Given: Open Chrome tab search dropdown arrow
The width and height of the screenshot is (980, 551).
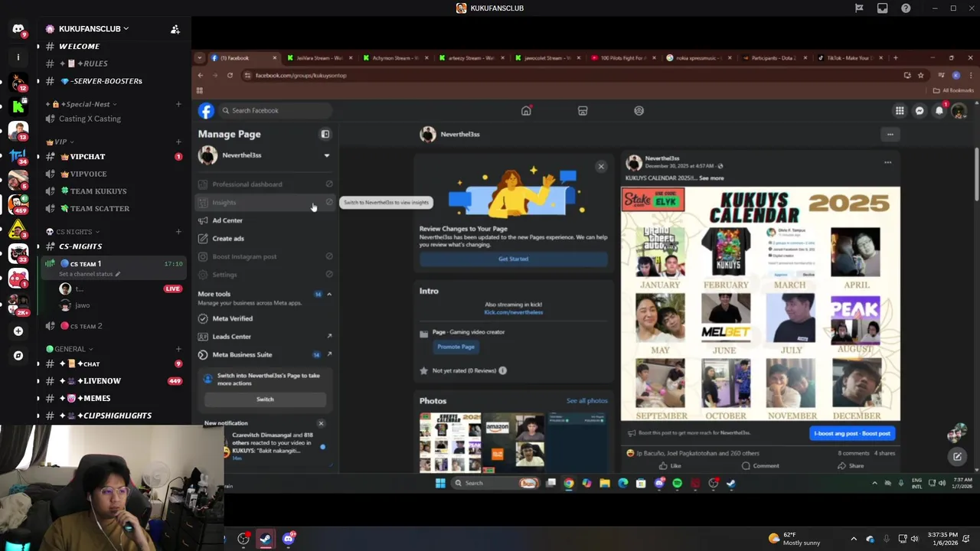Looking at the screenshot, I should coord(200,57).
